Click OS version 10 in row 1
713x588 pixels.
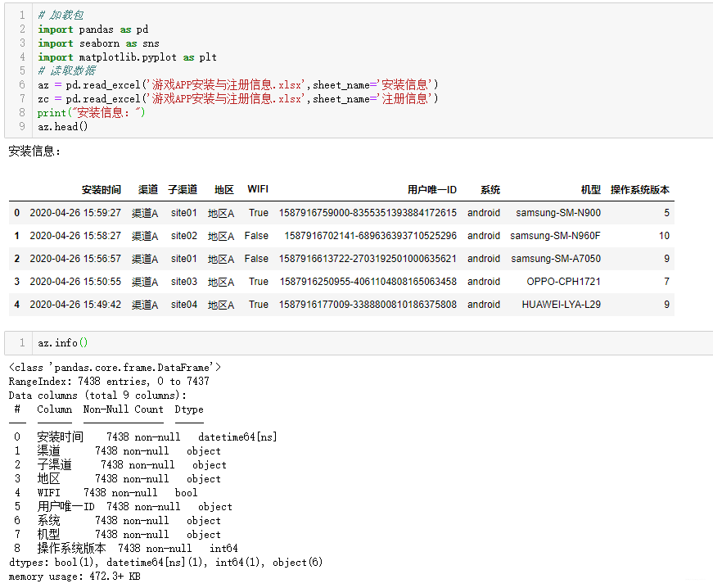coord(664,236)
